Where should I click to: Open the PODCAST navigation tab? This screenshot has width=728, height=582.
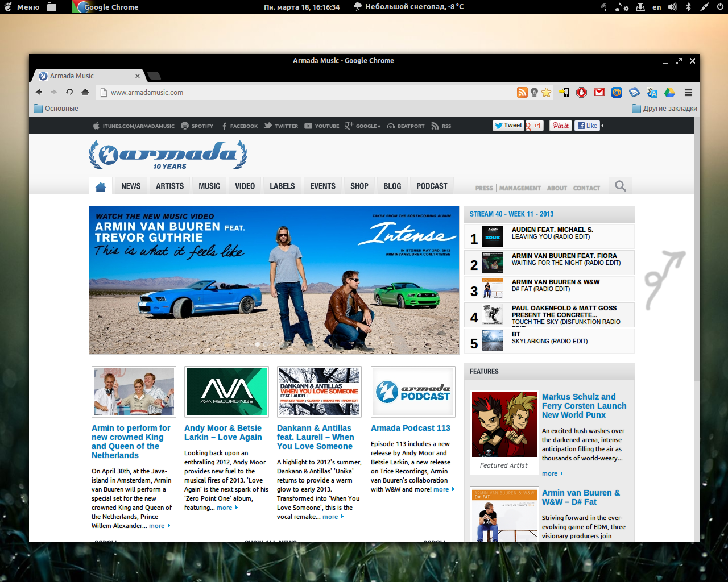[432, 186]
